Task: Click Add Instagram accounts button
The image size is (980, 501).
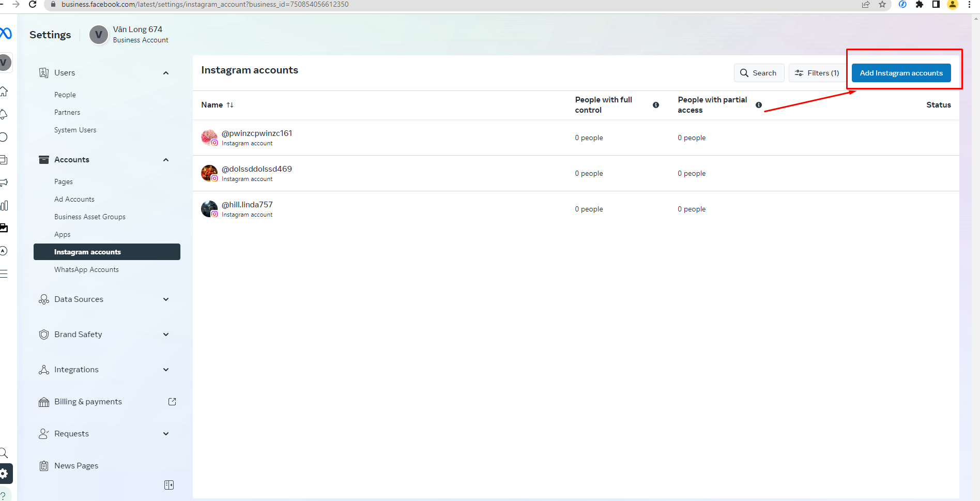Action: (901, 73)
